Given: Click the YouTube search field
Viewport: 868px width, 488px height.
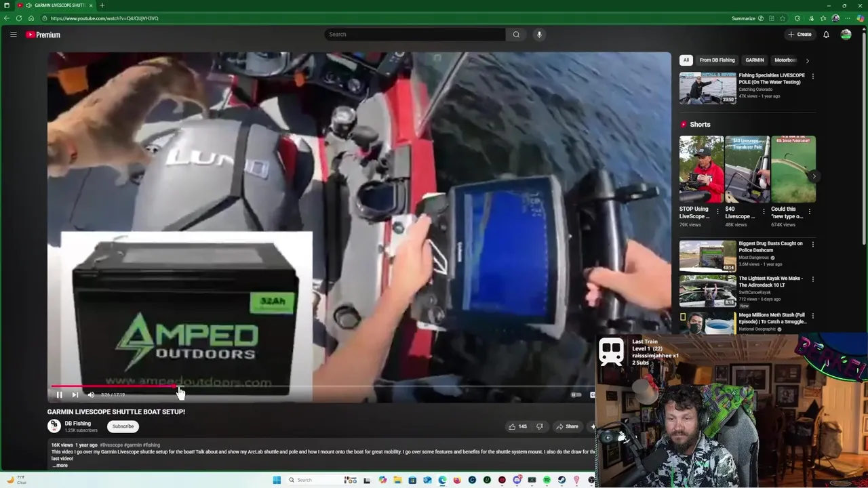Looking at the screenshot, I should (x=414, y=35).
